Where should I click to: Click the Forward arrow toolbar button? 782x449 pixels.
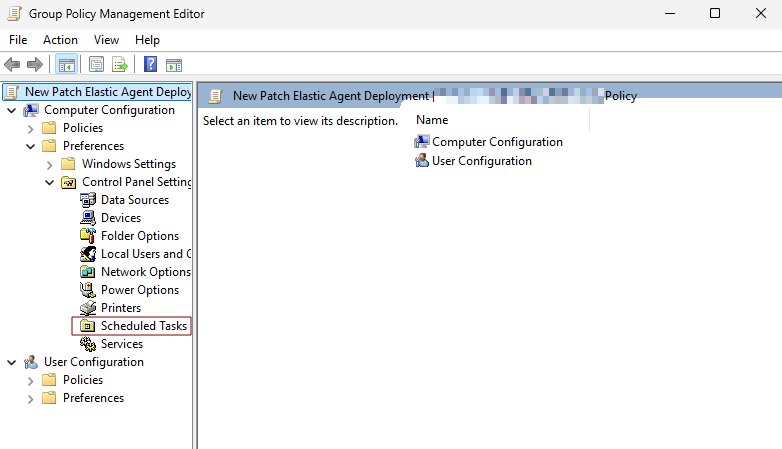[35, 65]
